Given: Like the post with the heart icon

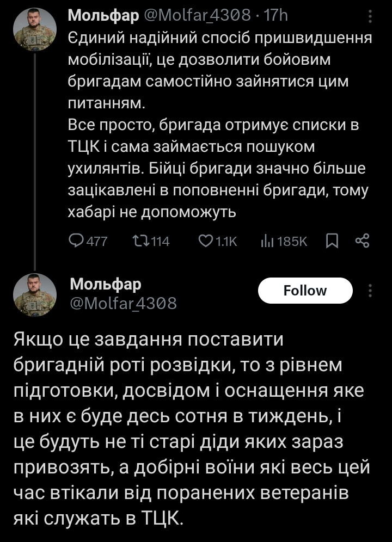Looking at the screenshot, I should [x=205, y=241].
